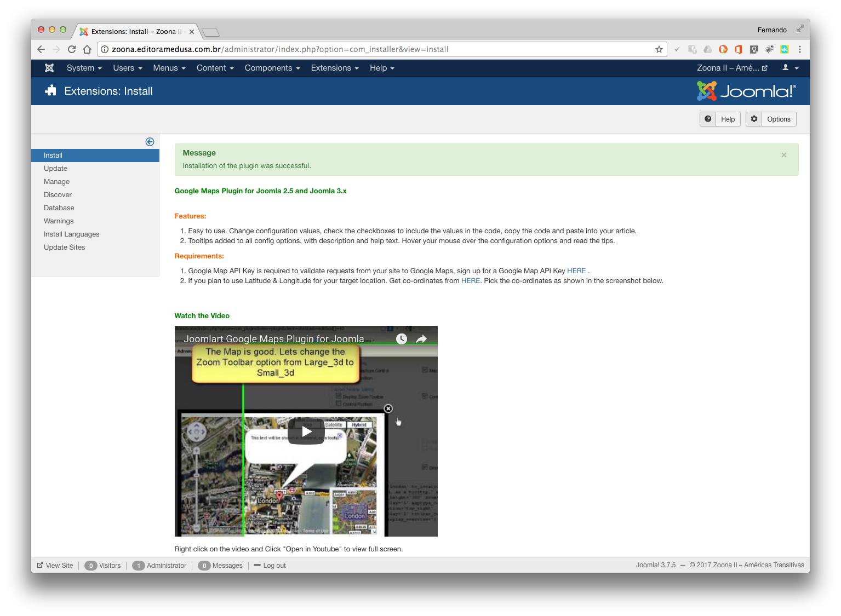This screenshot has height=616, width=841.
Task: Click the share arrow on the video
Action: point(421,339)
